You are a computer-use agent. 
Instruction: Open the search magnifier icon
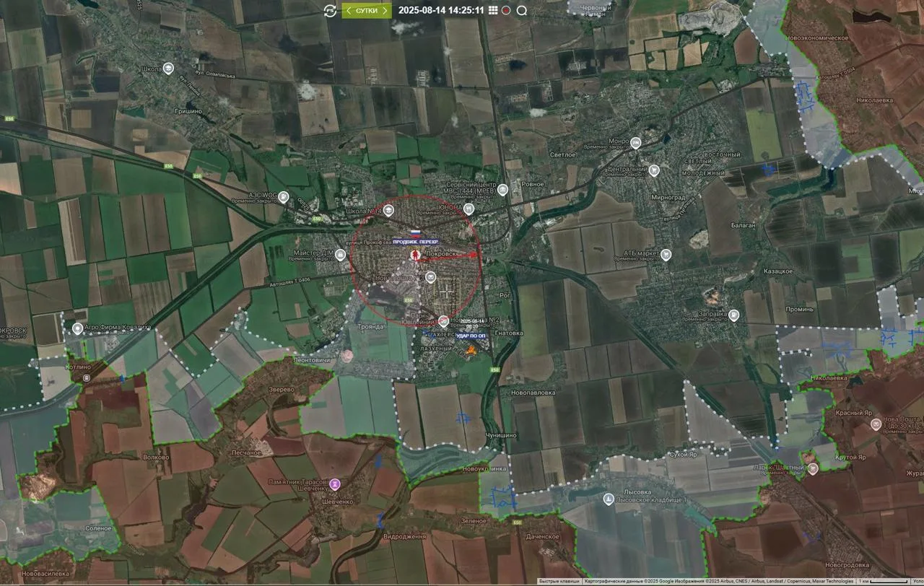[x=522, y=11]
